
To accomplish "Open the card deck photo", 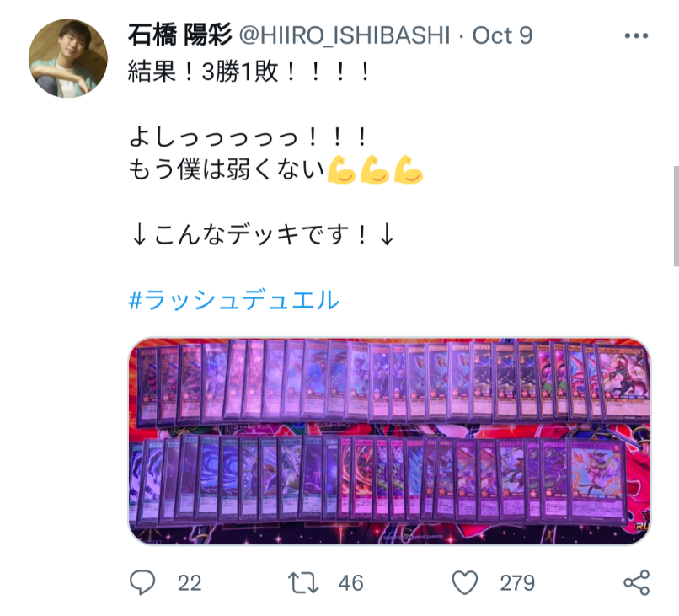I will 390,441.
